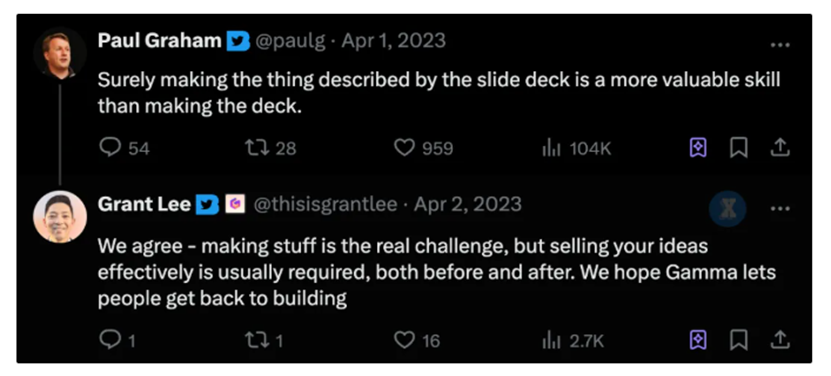Share Grant Lee's reply
The width and height of the screenshot is (831, 376).
pos(780,340)
